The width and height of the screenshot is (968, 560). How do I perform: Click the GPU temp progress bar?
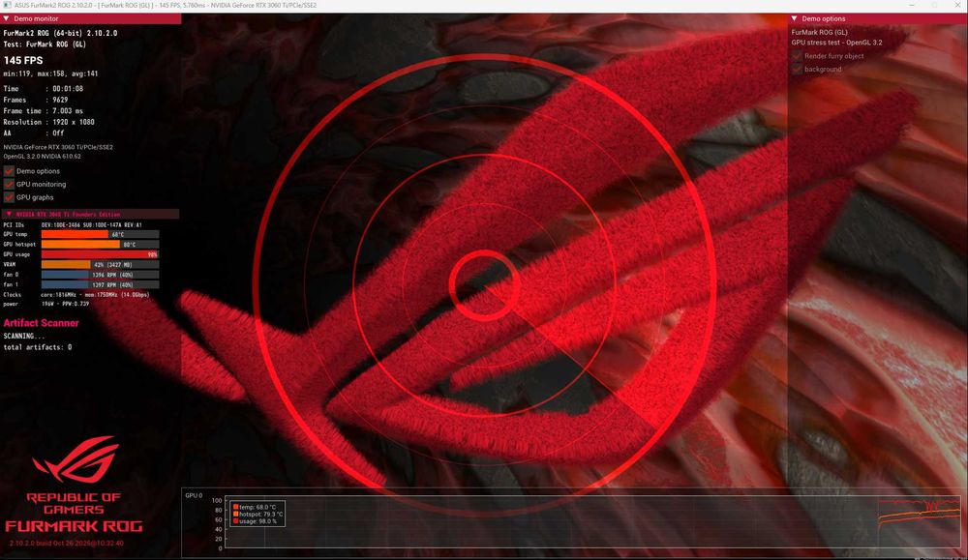(x=100, y=234)
